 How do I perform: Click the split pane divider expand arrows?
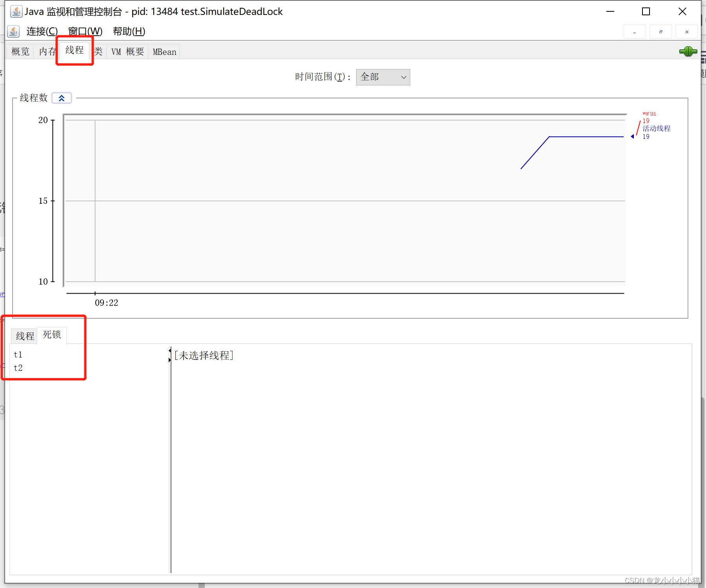coord(170,355)
